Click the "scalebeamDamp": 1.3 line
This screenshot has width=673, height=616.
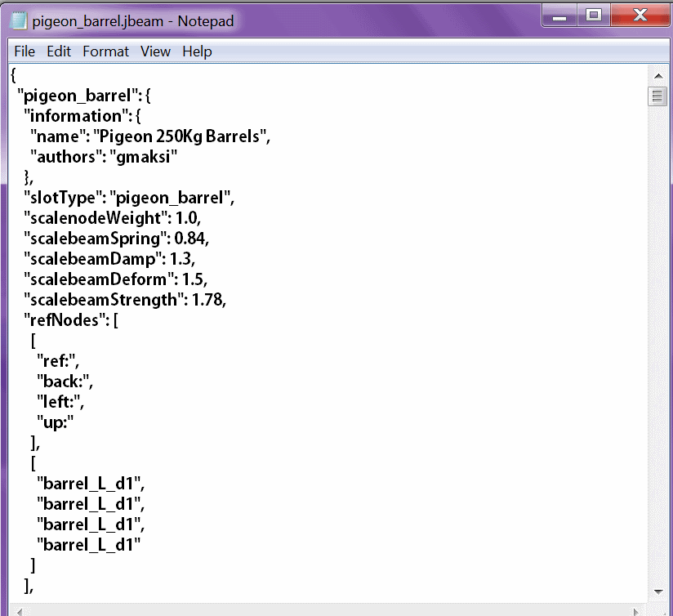pos(109,259)
